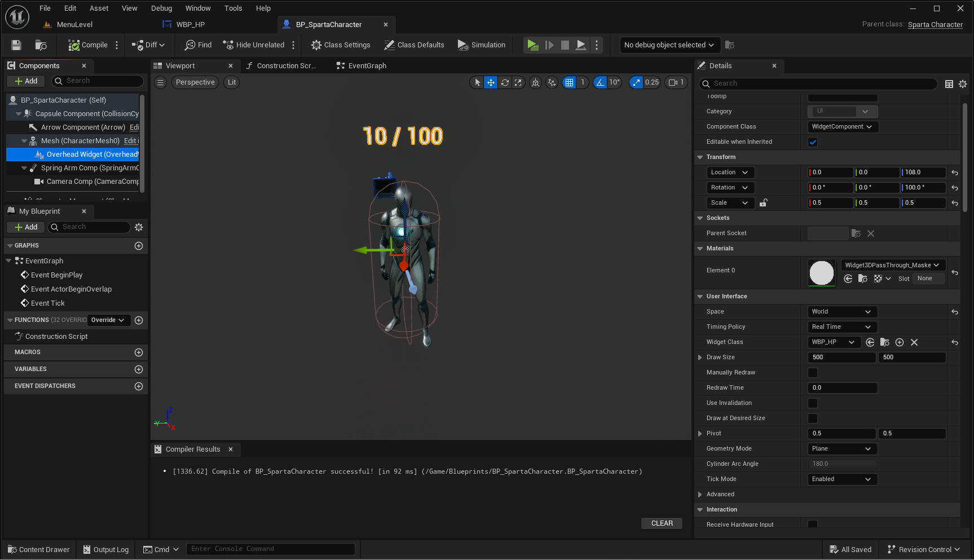The image size is (974, 560).
Task: Click Add button in Components panel
Action: 26,81
